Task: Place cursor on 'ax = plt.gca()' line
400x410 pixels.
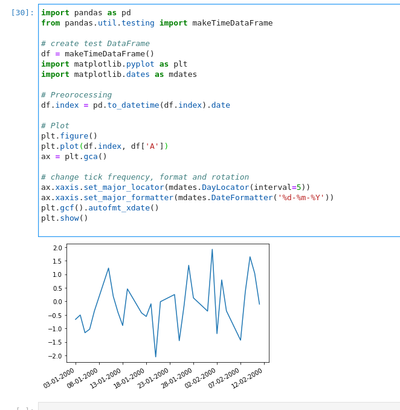Action: coord(74,156)
